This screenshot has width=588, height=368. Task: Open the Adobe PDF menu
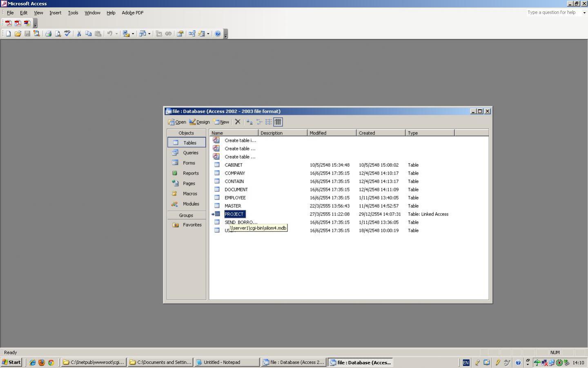tap(133, 13)
